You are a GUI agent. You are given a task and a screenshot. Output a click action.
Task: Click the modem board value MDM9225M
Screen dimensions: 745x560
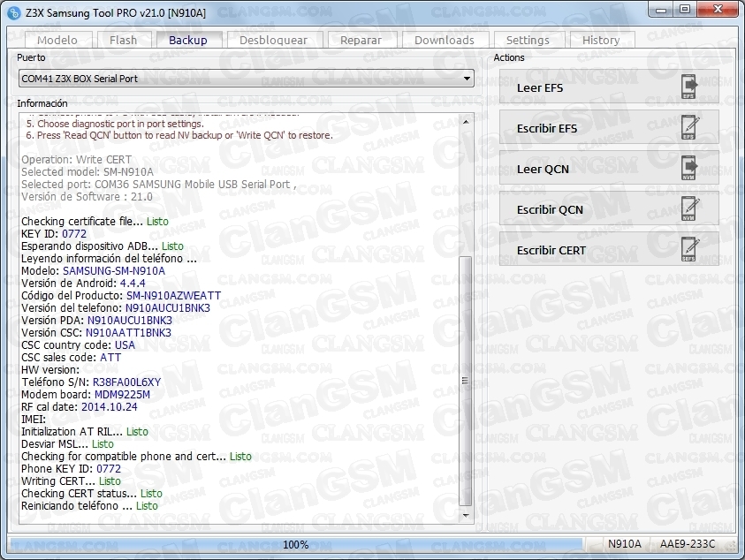[122, 394]
